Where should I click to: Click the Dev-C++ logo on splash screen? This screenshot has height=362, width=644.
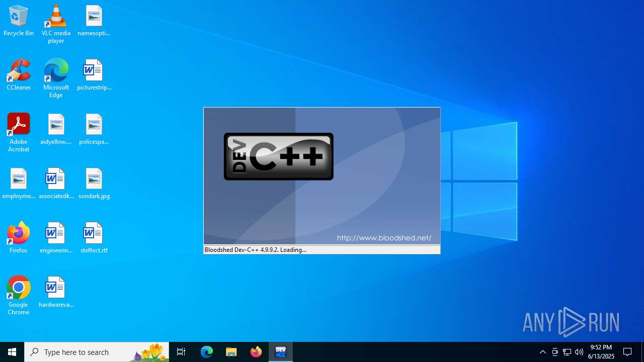click(279, 156)
